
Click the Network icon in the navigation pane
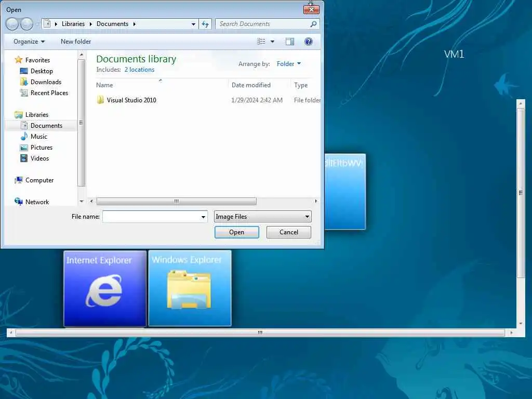19,202
